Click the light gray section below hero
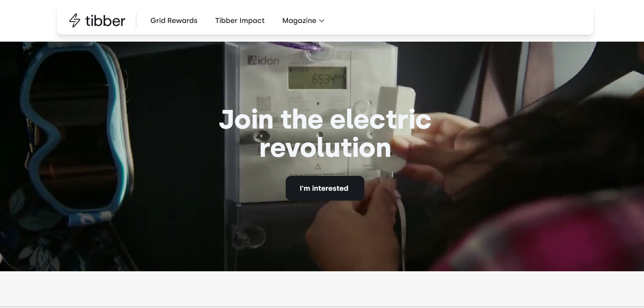Viewport: 644px width, 308px height. click(322, 288)
